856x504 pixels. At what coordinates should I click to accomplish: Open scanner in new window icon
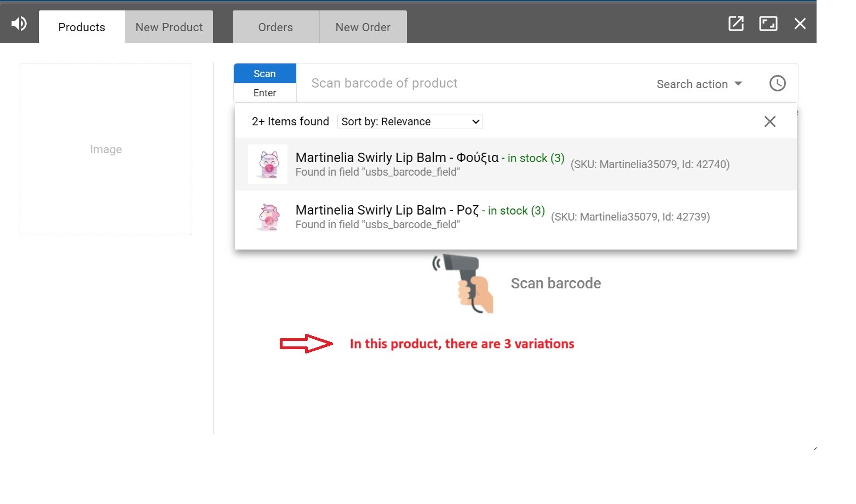(736, 24)
